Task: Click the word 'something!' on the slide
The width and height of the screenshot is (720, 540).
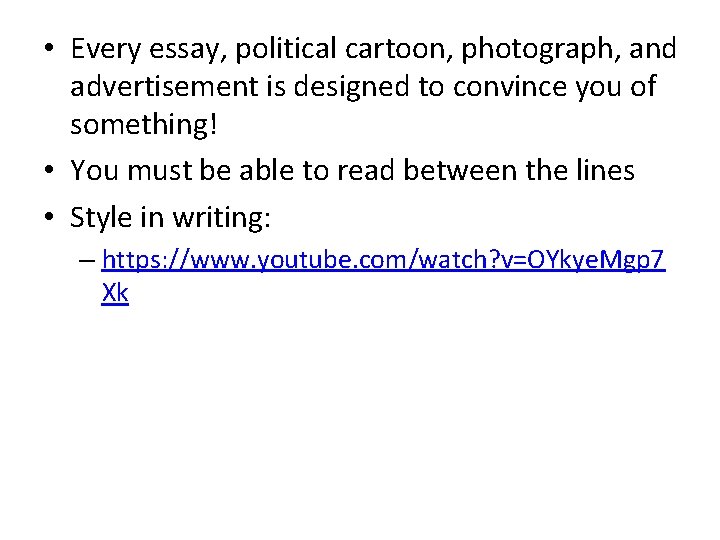Action: (143, 125)
